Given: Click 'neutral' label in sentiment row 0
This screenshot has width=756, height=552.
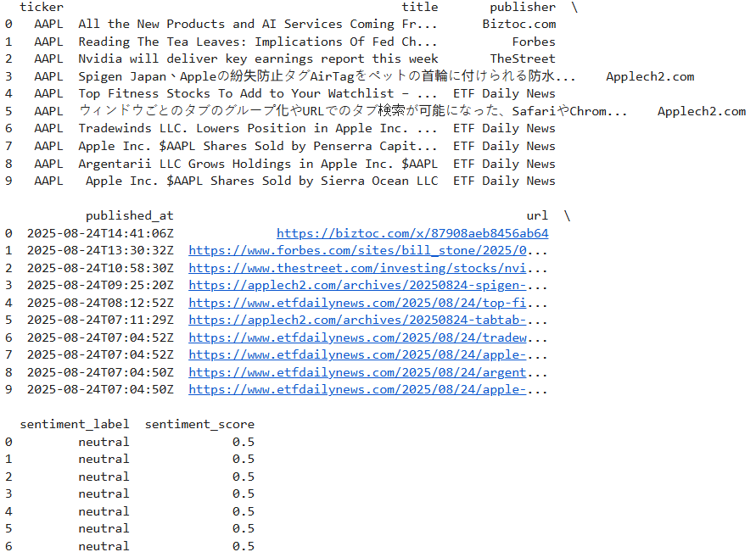Looking at the screenshot, I should (x=104, y=442).
